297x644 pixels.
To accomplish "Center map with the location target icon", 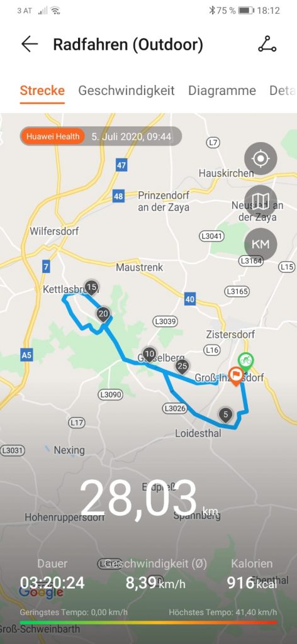I will [x=261, y=158].
